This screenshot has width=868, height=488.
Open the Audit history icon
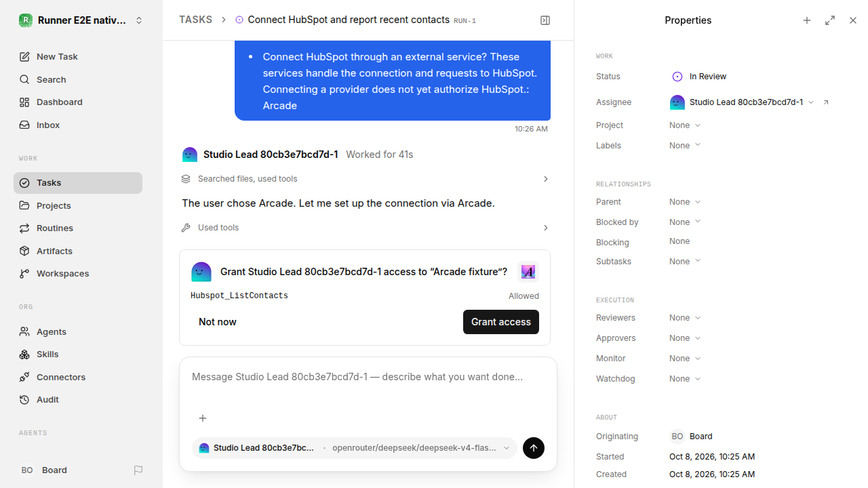click(x=24, y=400)
